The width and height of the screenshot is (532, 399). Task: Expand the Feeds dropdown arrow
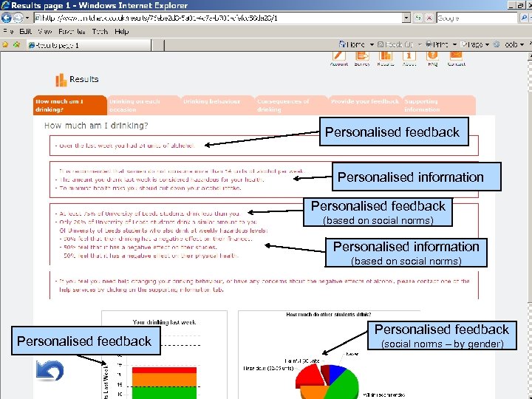[420, 45]
